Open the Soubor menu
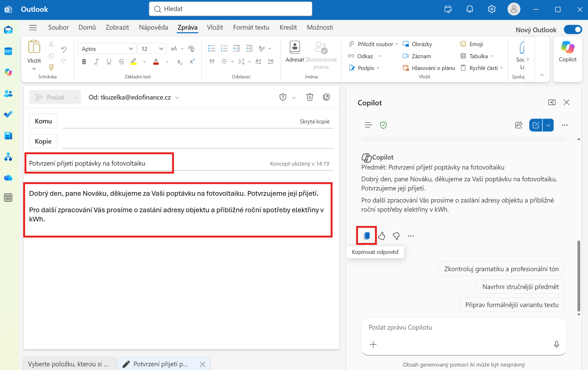This screenshot has width=588, height=370. pyautogui.click(x=58, y=27)
